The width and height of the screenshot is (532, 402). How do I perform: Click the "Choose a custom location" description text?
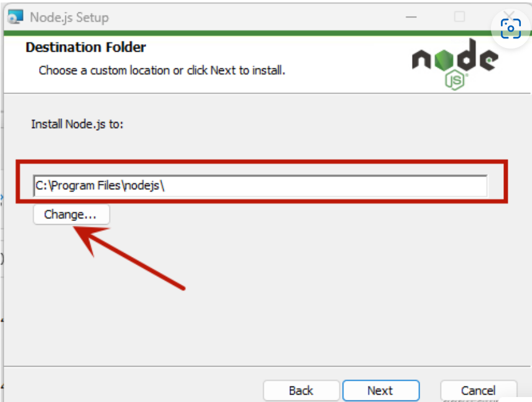coord(162,70)
